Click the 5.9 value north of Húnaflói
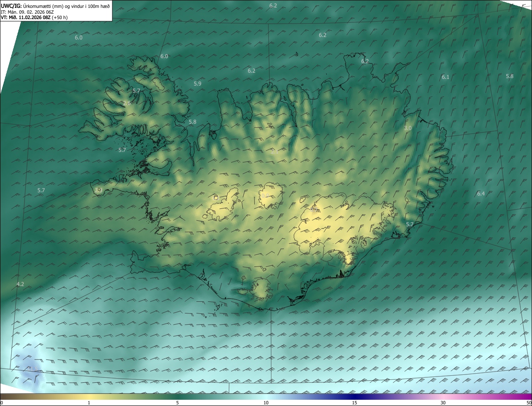The height and width of the screenshot is (406, 532). (x=197, y=83)
